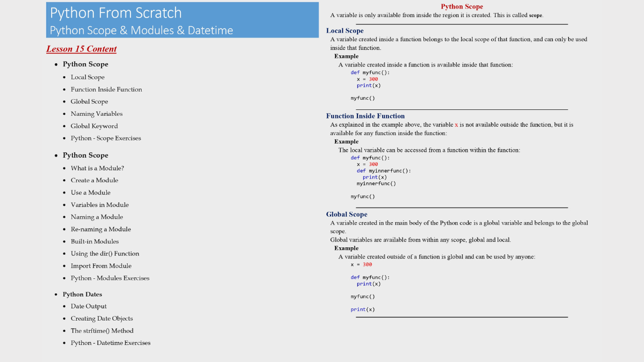This screenshot has height=362, width=644.
Task: Click the "Naming Variables" contents entry
Action: click(x=97, y=114)
